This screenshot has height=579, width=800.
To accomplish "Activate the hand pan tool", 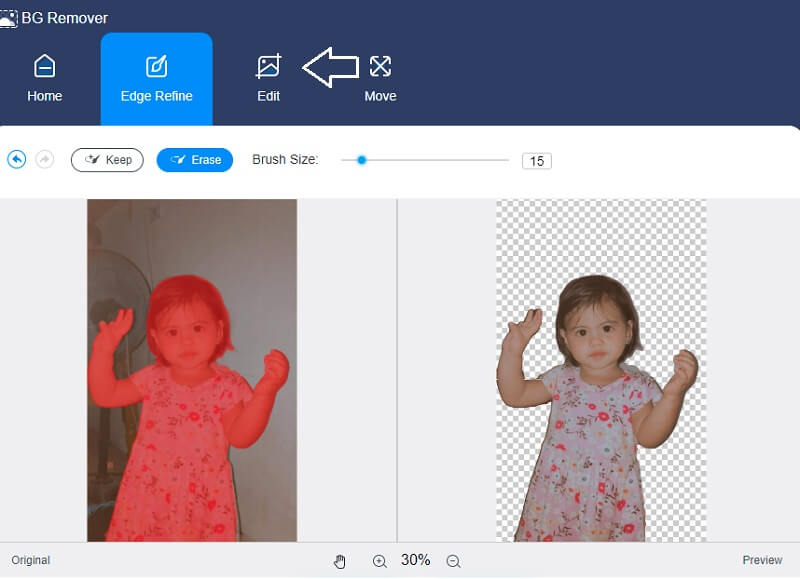I will point(340,561).
